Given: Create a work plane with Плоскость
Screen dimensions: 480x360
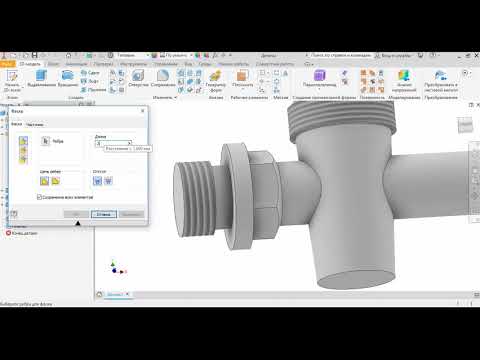Looking at the screenshot, I should (243, 79).
